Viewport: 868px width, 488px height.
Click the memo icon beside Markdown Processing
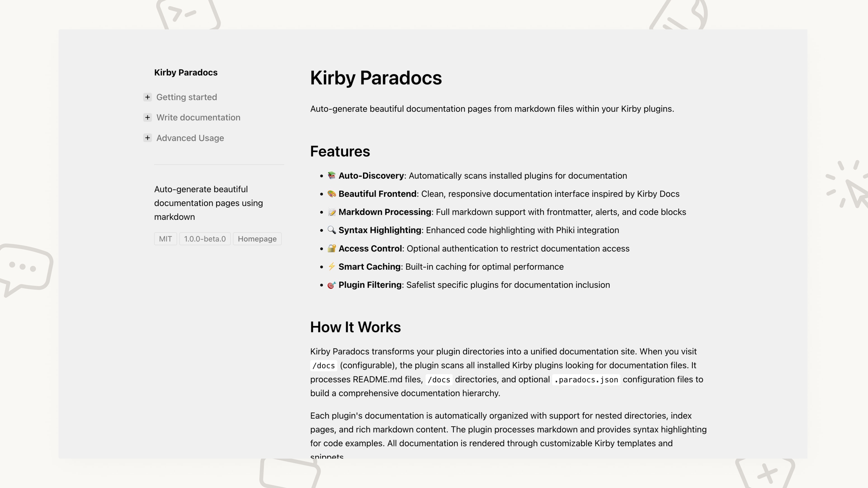[x=332, y=212]
